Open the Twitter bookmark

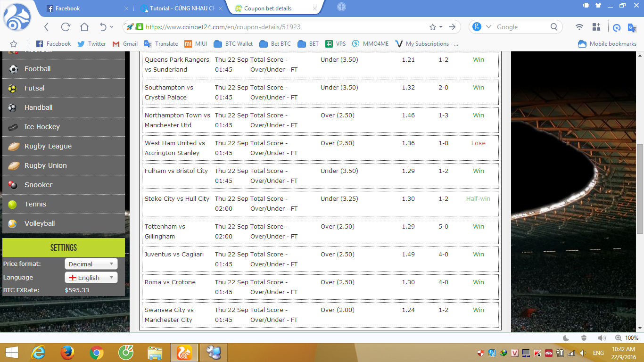91,44
